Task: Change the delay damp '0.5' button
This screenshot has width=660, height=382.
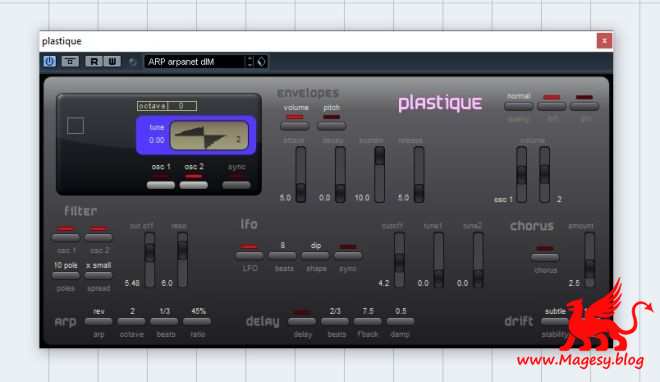Action: tap(400, 321)
